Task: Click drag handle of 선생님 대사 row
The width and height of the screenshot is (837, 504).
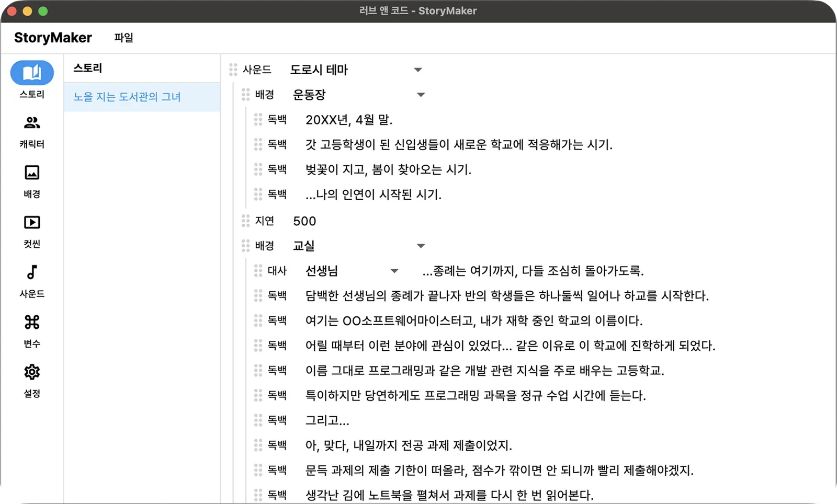Action: tap(258, 271)
